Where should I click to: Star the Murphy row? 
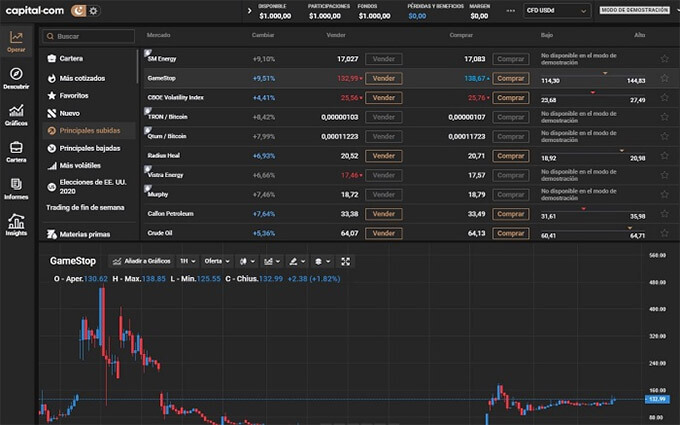click(x=664, y=194)
